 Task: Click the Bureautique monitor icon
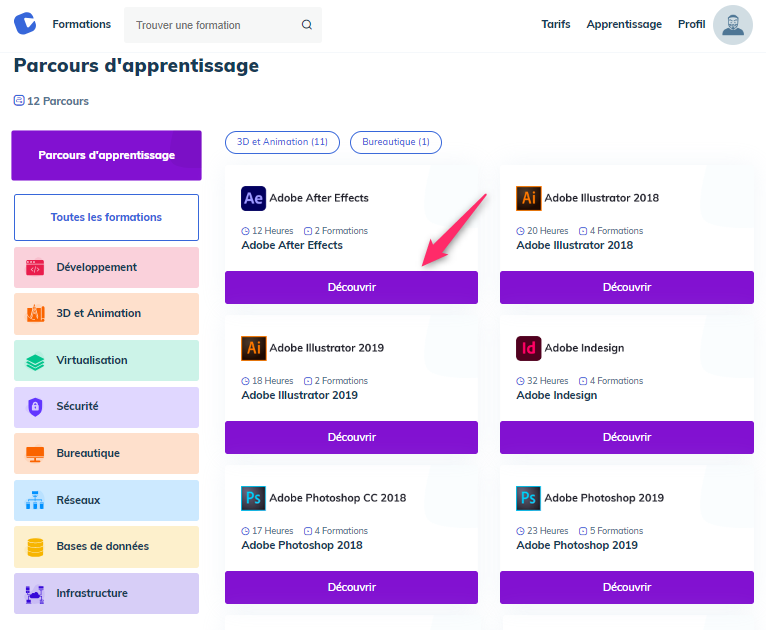35,454
